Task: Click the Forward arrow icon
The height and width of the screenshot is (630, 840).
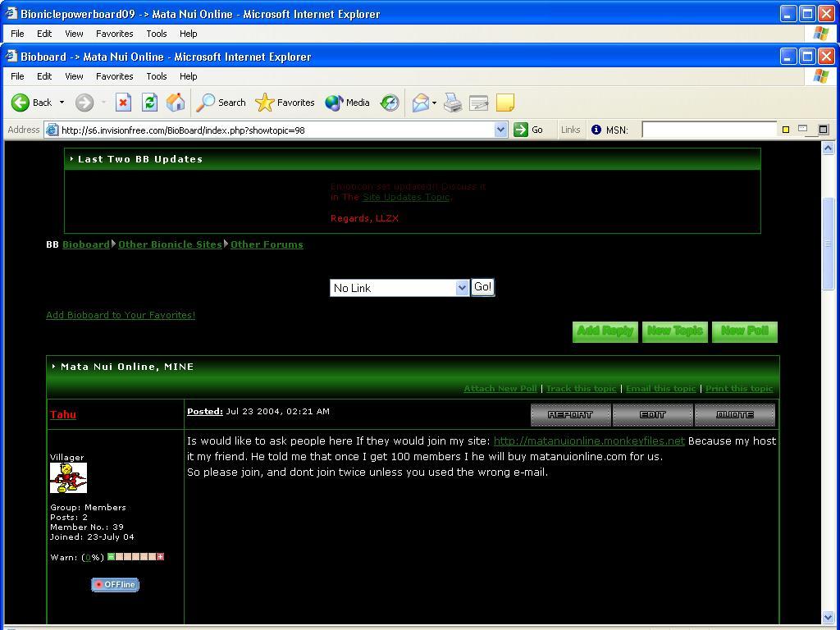Action: (84, 103)
